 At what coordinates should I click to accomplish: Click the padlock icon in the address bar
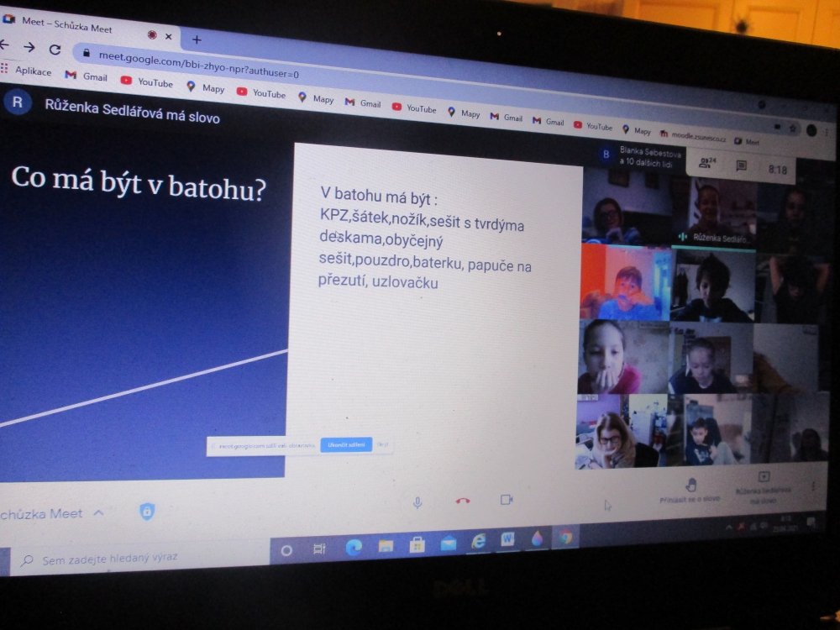click(x=87, y=53)
